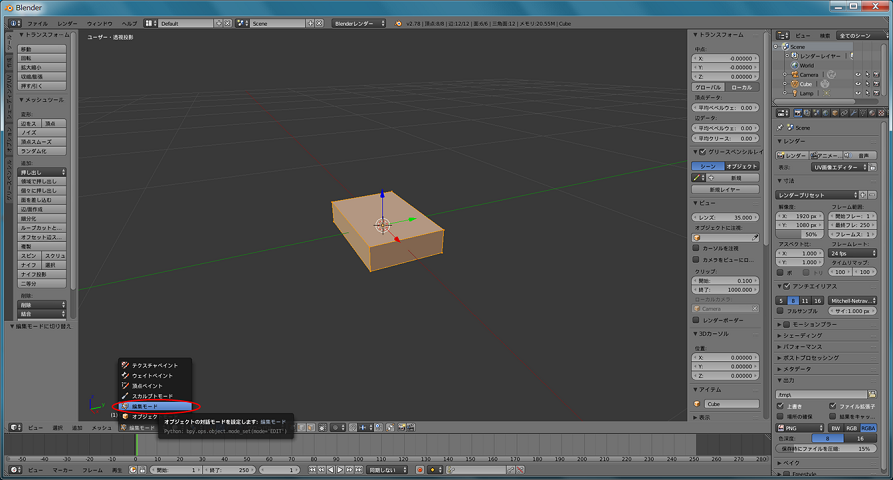Click the Cube object icon in outliner

(x=793, y=84)
